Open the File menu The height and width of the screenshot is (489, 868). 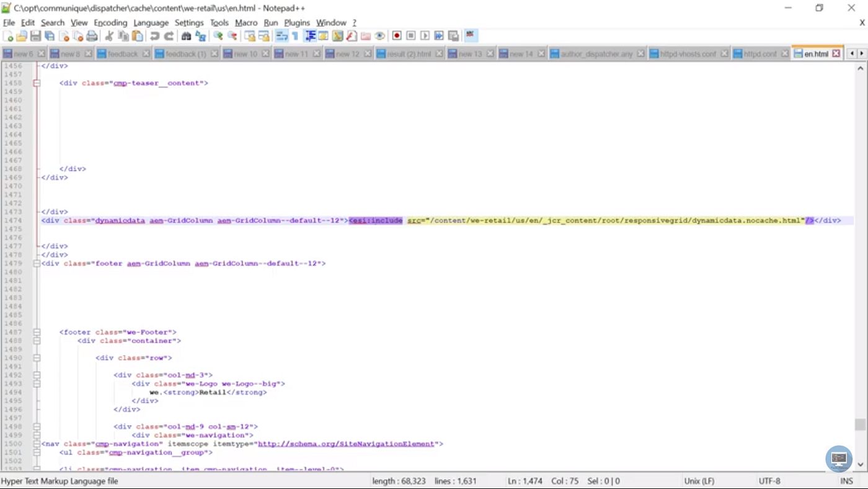pos(9,22)
